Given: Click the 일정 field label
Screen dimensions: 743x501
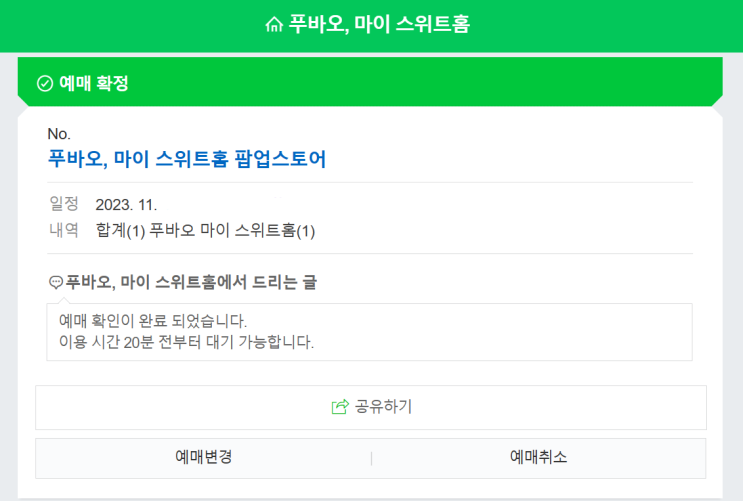Looking at the screenshot, I should [63, 204].
